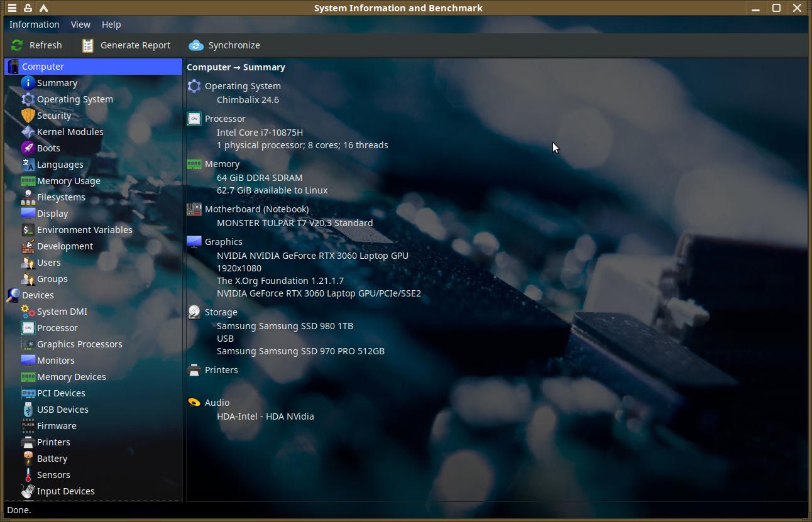Click the Graphics heading in the summary pane
This screenshot has height=522, width=812.
point(223,242)
